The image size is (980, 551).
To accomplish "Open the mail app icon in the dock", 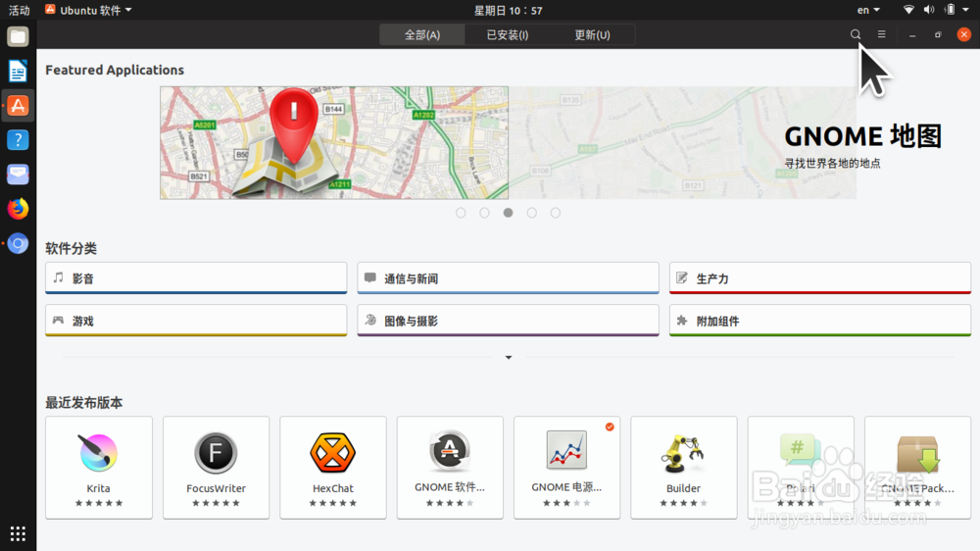I will 18,175.
